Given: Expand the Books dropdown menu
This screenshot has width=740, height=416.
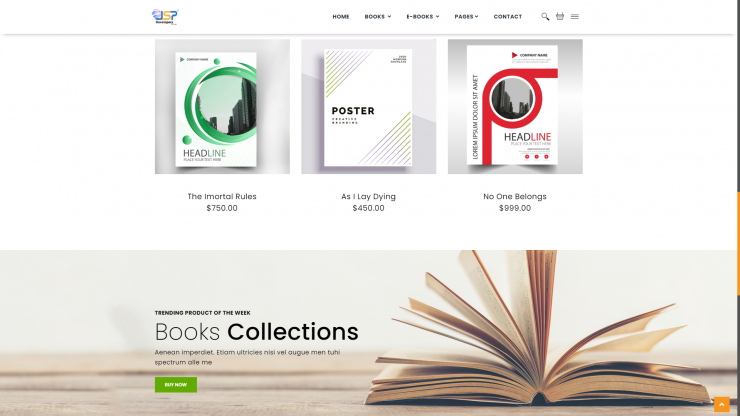Looking at the screenshot, I should pos(378,17).
